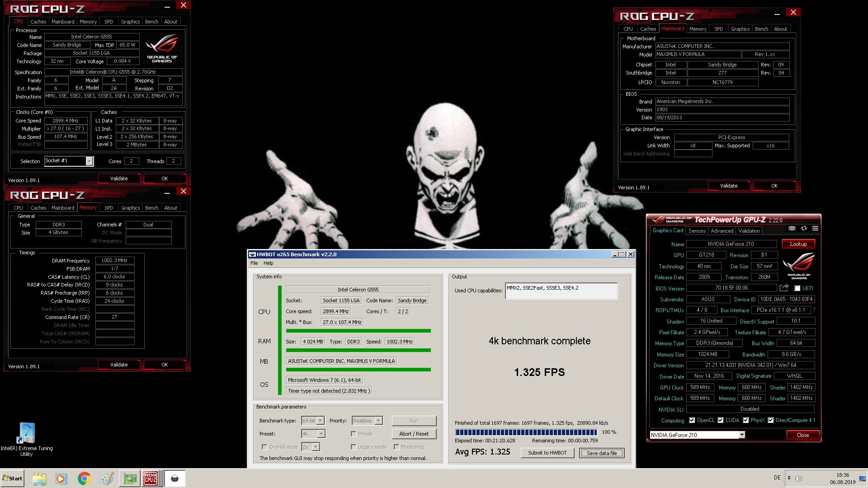Click the GPU-Z screenshot camera icon
The height and width of the screenshot is (488, 868).
point(792,228)
